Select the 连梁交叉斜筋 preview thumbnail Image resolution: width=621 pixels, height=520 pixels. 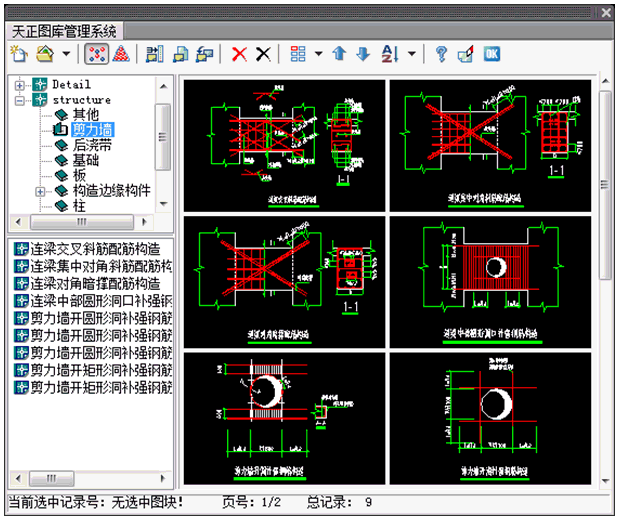point(284,146)
